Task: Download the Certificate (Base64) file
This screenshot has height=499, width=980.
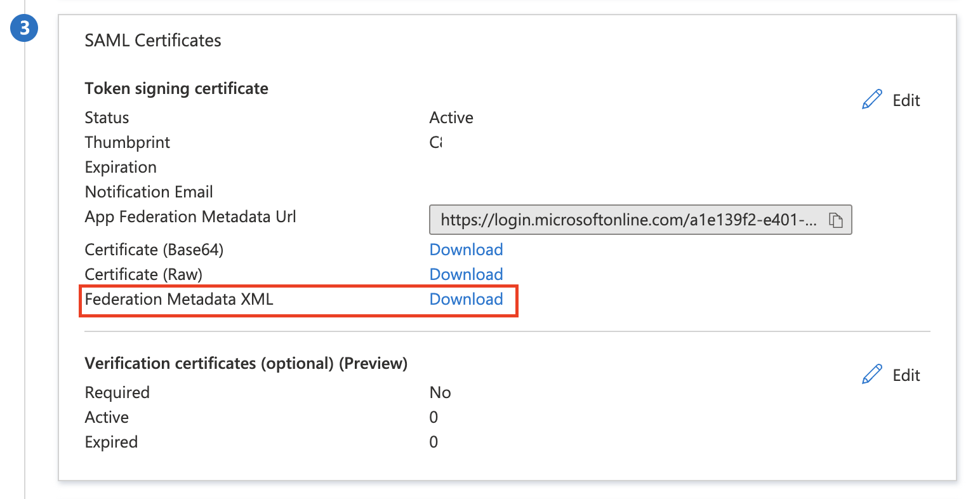Action: 466,250
